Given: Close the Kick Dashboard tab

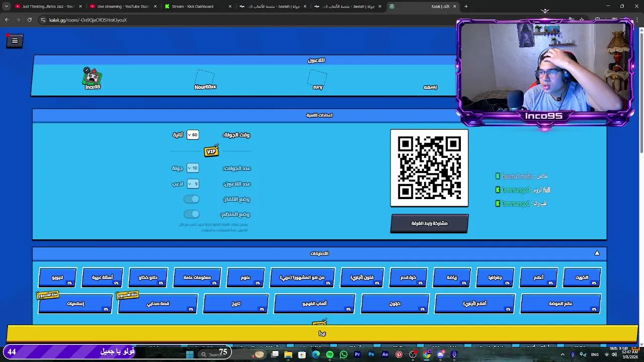Looking at the screenshot, I should coord(230,7).
